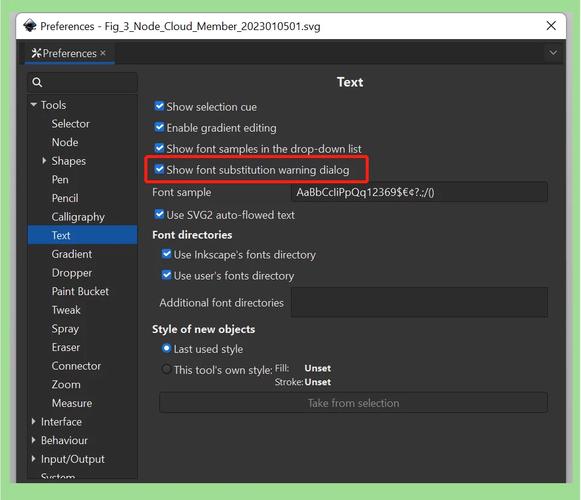The height and width of the screenshot is (500, 581).
Task: Expand the Behaviour category
Action: tap(34, 440)
